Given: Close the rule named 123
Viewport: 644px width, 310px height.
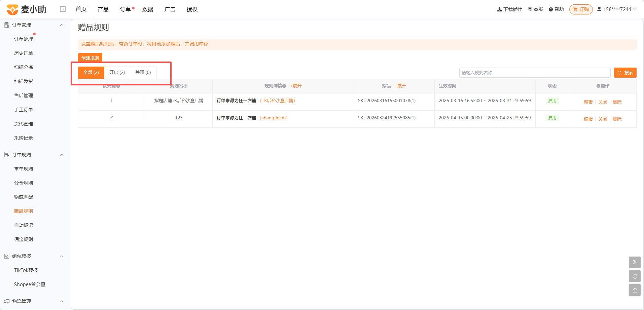Looking at the screenshot, I should click(603, 119).
